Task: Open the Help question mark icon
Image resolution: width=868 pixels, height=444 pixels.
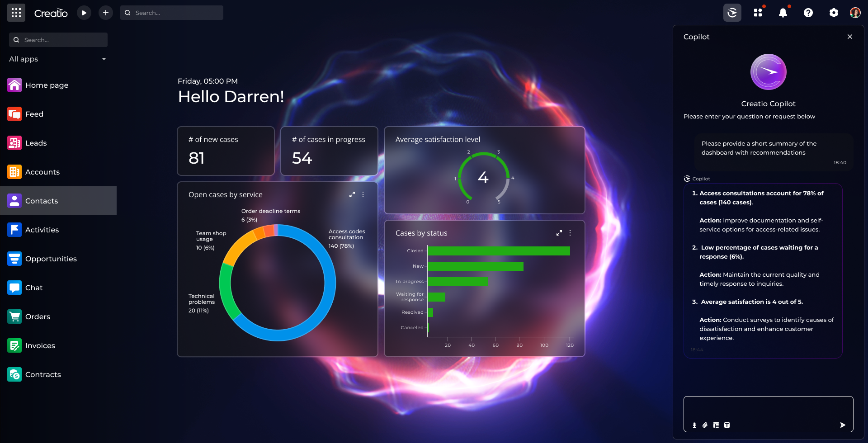Action: coord(808,13)
